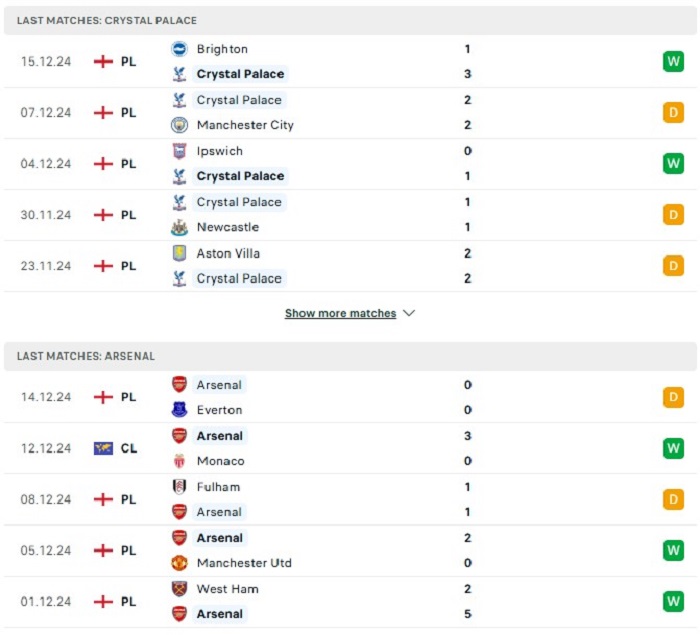Click the West Ham club crest

coord(179,589)
